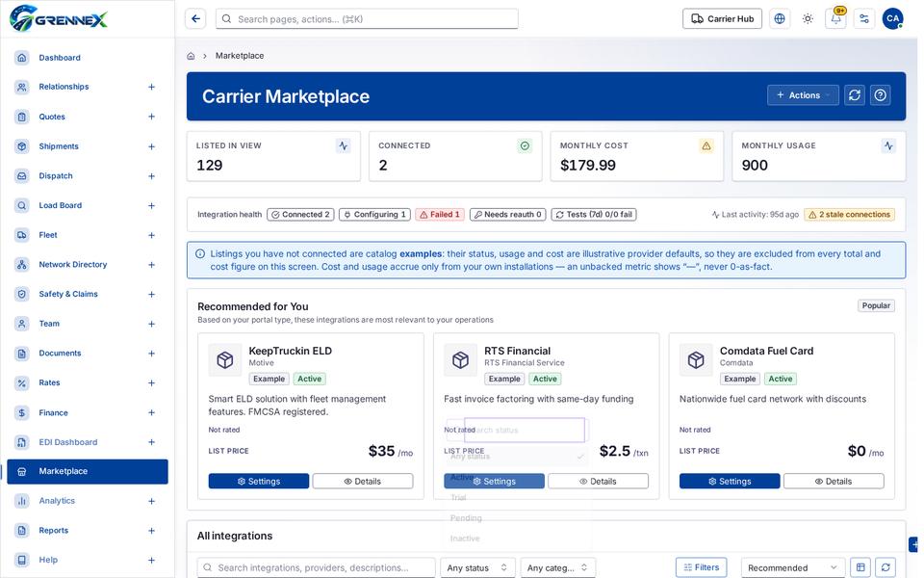The image size is (924, 578).
Task: Select the Popular tag
Action: point(876,305)
